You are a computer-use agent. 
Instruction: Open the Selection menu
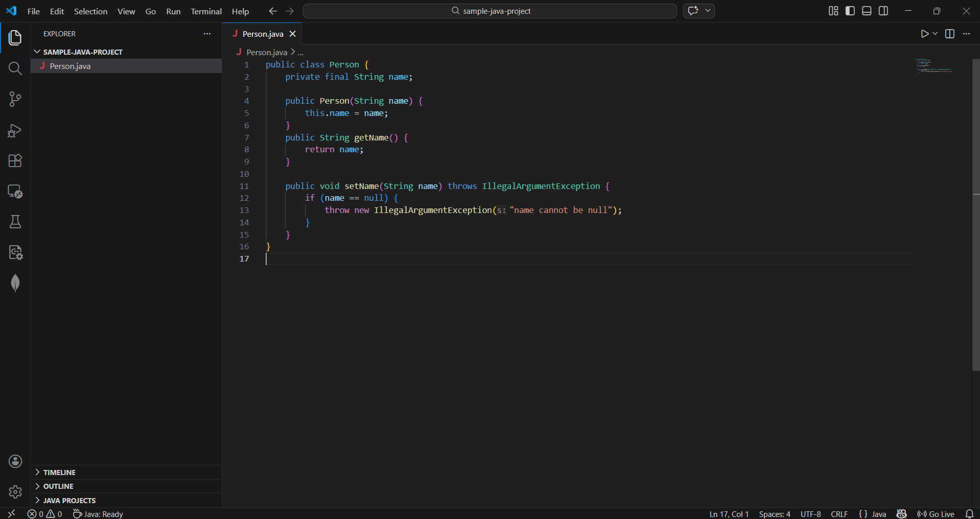(x=90, y=11)
